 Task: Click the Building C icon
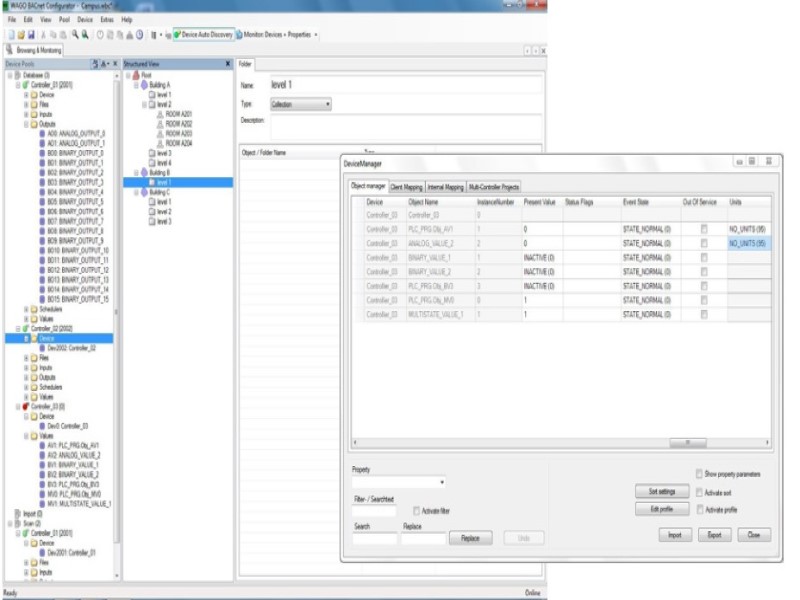[x=144, y=192]
